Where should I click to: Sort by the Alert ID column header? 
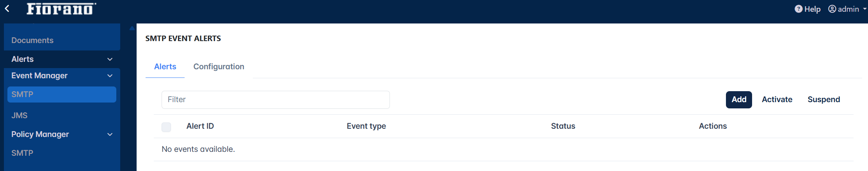coord(200,126)
